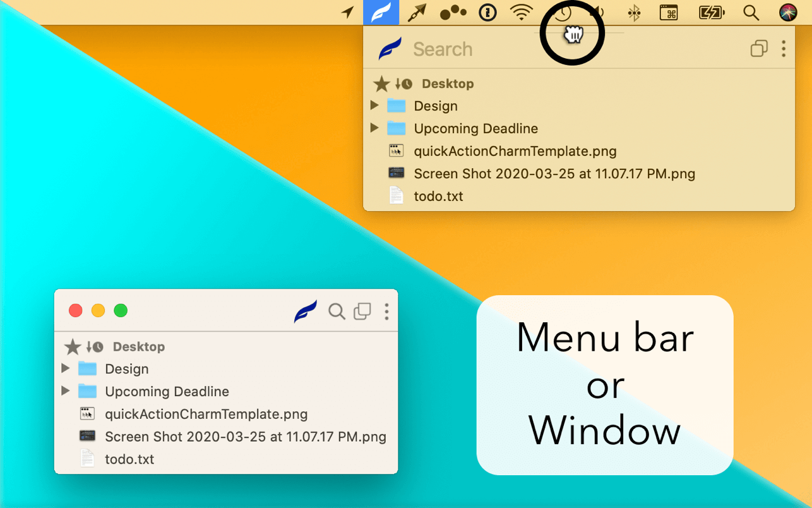812x508 pixels.
Task: Toggle favorites star in the window
Action: point(73,346)
